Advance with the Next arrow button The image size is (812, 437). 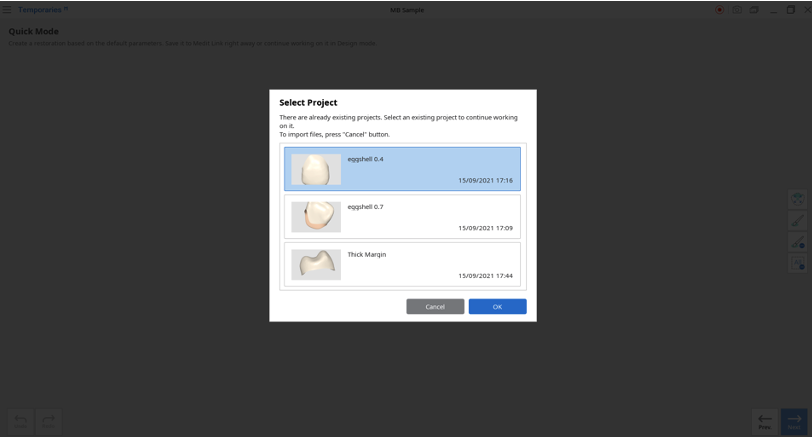794,421
